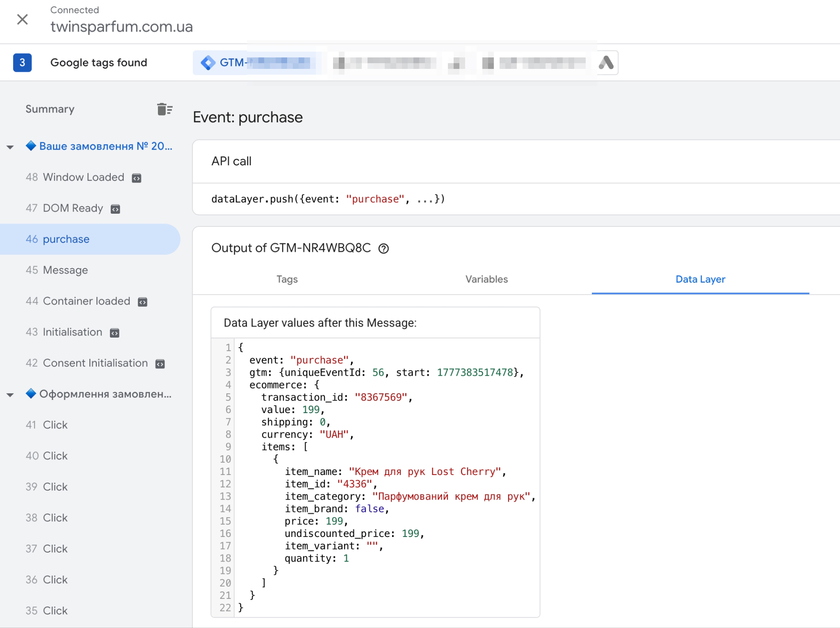Select the GTM container chip
Screen dimensions: 840x628
254,63
